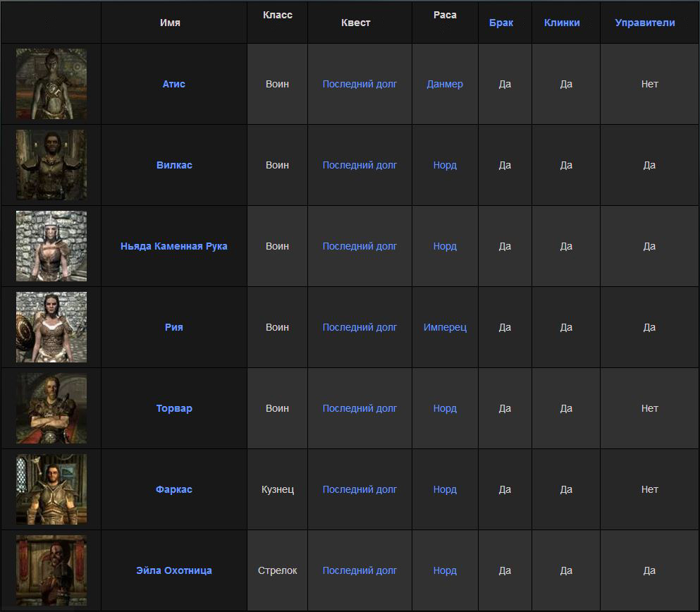Select the Воин class cell for Атис

277,84
